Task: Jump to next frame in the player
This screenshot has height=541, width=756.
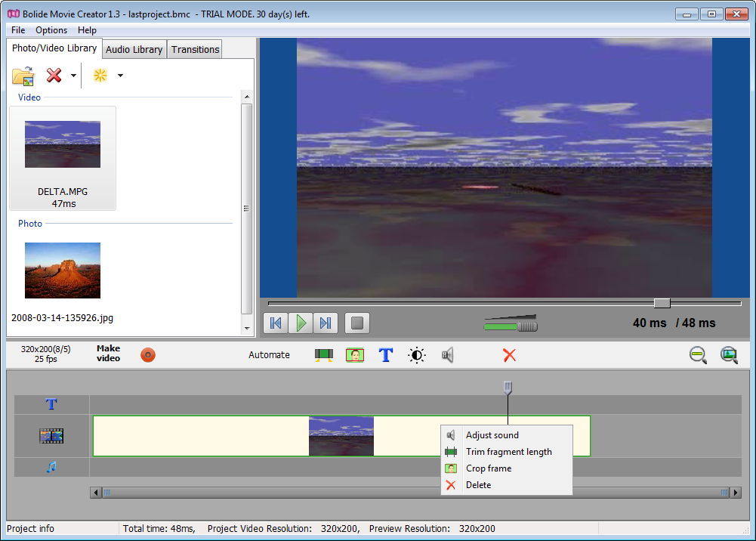Action: 326,323
